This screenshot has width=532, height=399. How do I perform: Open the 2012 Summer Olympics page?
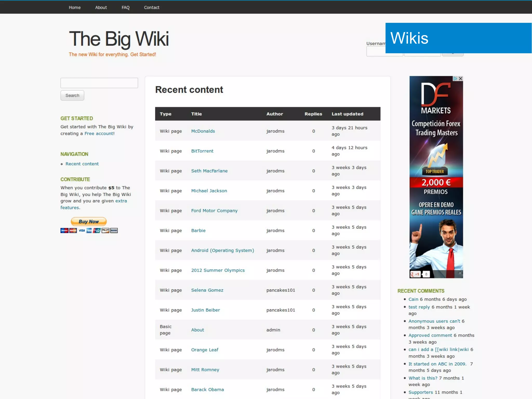tap(218, 270)
